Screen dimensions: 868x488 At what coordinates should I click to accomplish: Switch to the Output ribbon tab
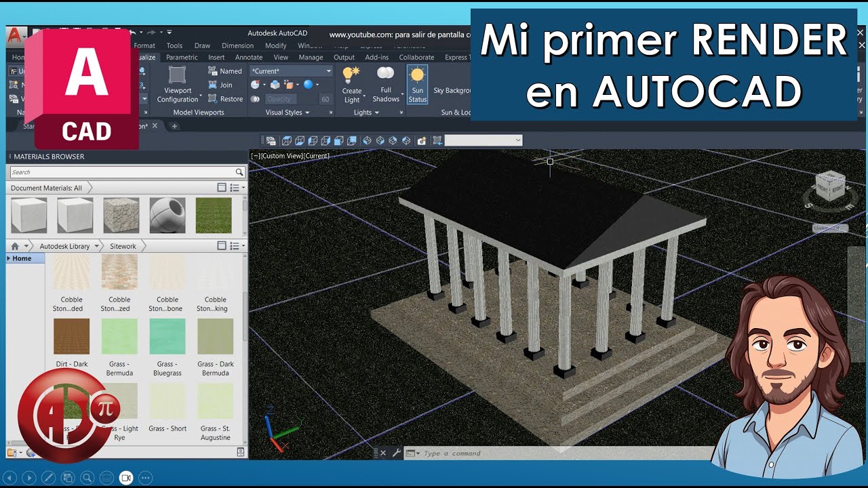(344, 58)
